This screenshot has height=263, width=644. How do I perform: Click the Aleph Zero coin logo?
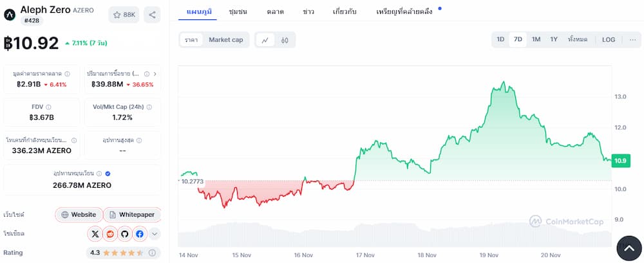point(10,15)
